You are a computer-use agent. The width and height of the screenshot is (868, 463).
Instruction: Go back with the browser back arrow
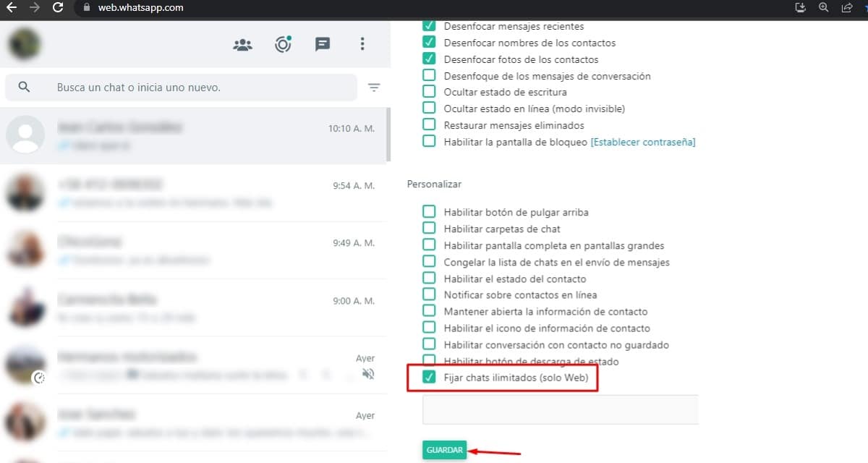point(12,8)
